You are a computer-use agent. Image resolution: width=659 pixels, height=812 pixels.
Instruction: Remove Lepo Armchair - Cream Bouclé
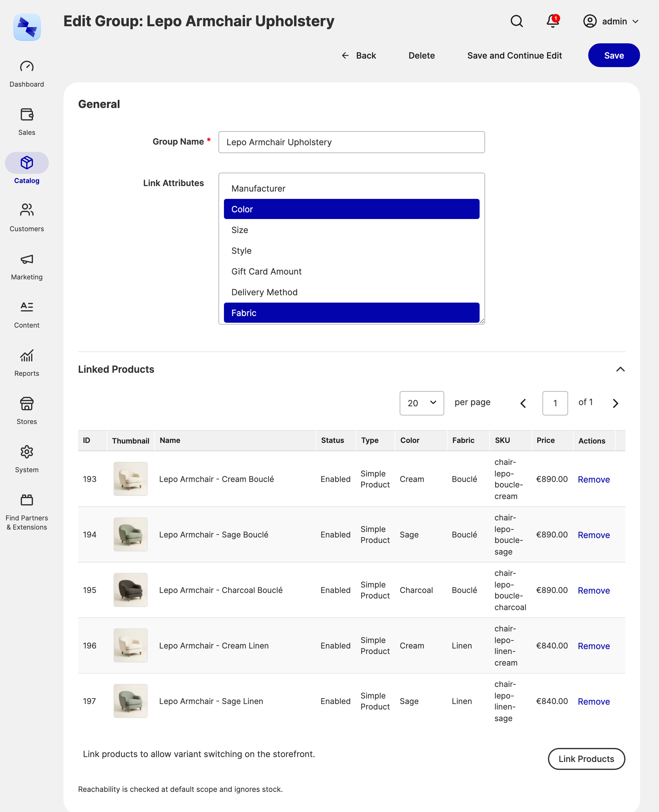coord(594,479)
